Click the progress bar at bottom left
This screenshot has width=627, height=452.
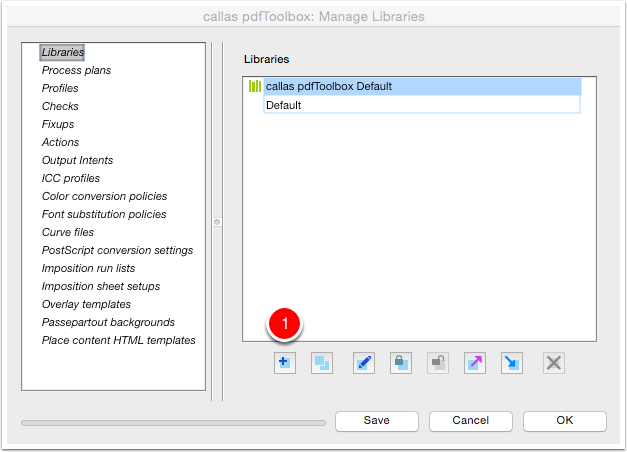(173, 423)
